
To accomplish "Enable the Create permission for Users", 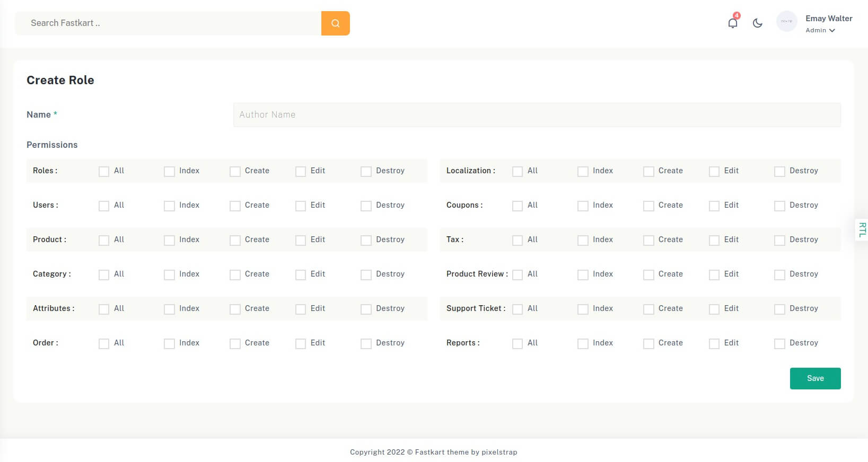I will click(x=235, y=206).
